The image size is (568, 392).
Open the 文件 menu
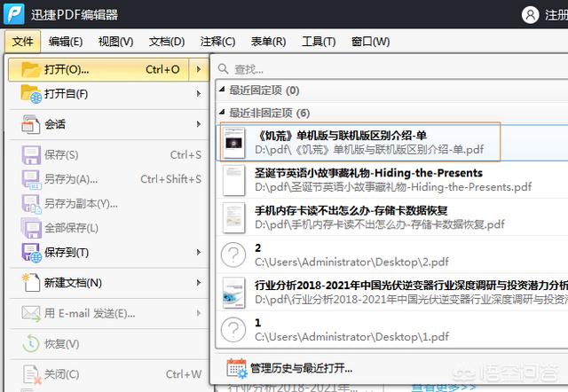[23, 42]
